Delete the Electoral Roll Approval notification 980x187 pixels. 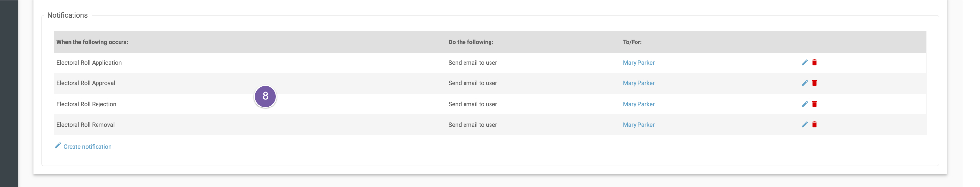coord(815,83)
